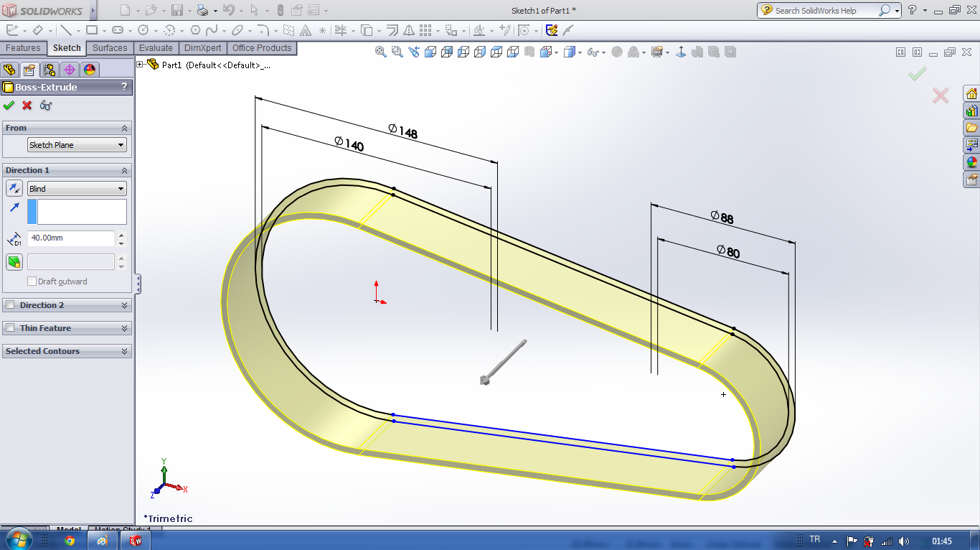Click the 40.00mm depth input field
The image size is (980, 550).
coord(70,238)
